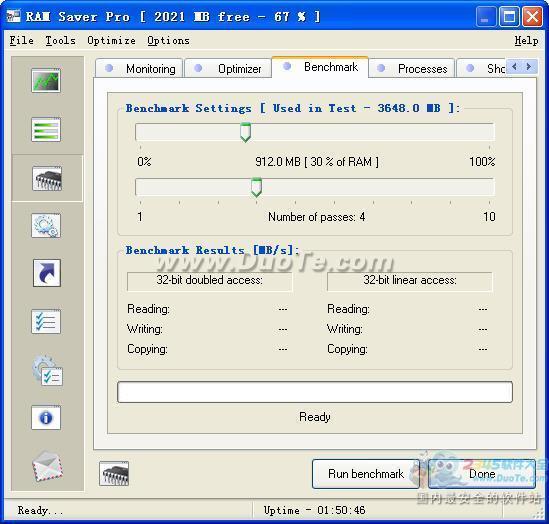Screen dimensions: 549x524
Task: Click the number of passes slider thumb
Action: click(x=256, y=187)
